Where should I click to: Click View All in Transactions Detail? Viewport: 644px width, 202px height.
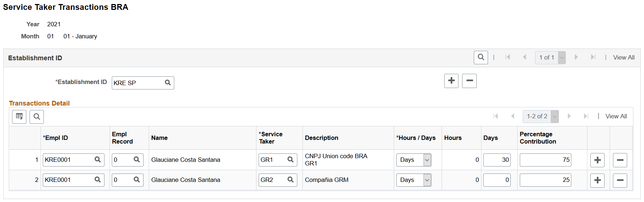[616, 116]
